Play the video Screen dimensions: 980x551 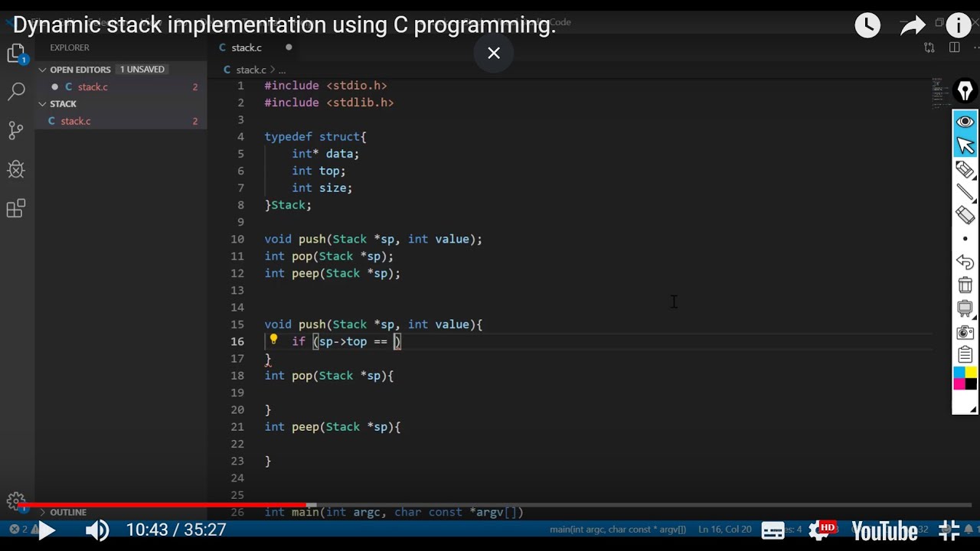tap(46, 530)
